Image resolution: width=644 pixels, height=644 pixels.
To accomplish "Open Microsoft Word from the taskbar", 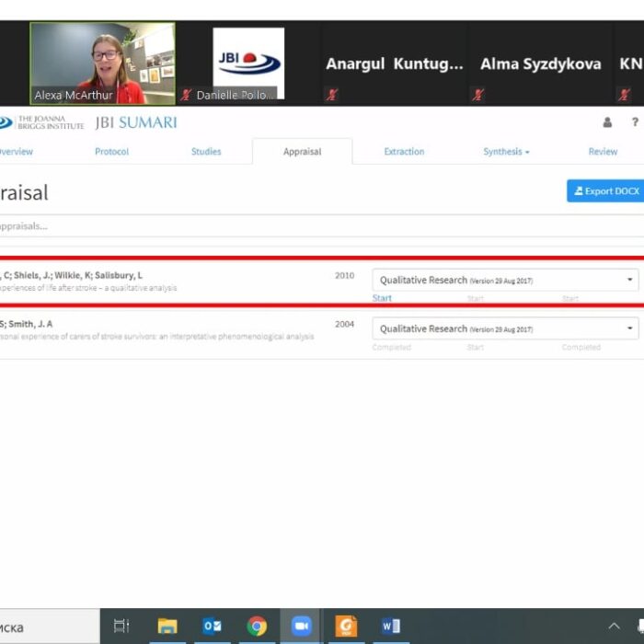I will [390, 627].
